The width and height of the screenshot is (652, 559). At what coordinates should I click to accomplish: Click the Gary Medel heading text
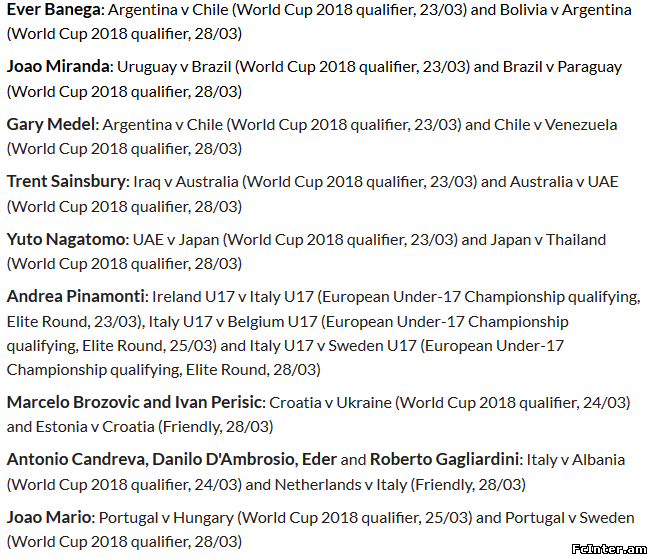pyautogui.click(x=51, y=125)
